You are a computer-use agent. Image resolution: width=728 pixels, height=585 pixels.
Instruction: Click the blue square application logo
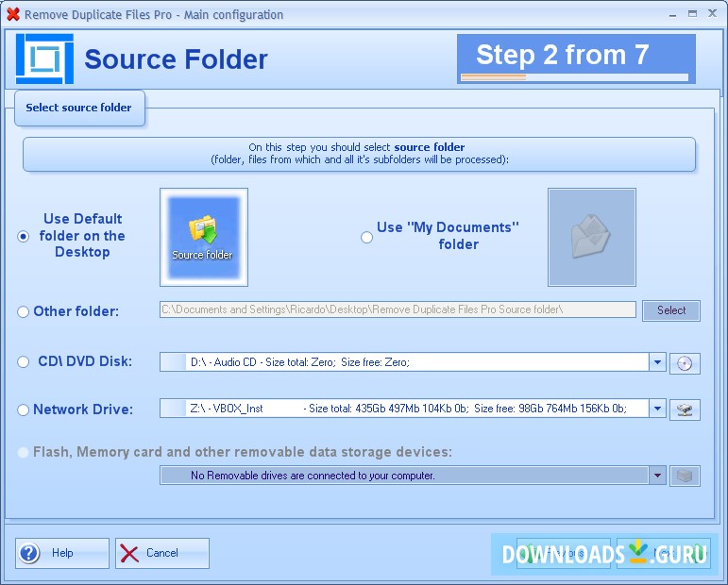click(x=44, y=58)
